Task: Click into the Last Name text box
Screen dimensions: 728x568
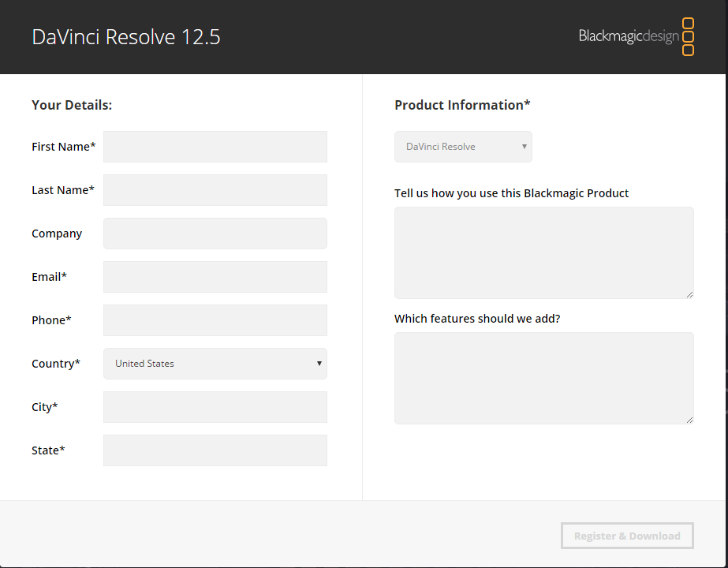Action: pos(215,190)
